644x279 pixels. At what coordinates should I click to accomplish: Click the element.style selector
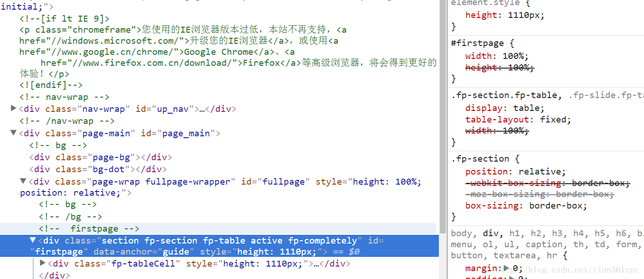pos(485,3)
